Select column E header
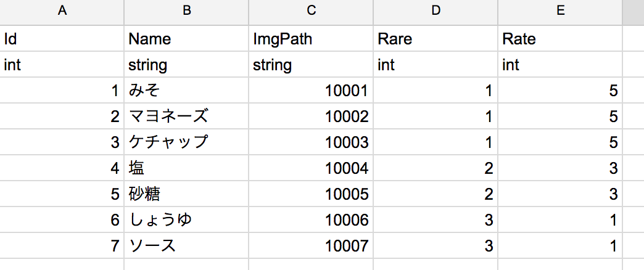Viewport: 644px width, 270px height. 560,10
